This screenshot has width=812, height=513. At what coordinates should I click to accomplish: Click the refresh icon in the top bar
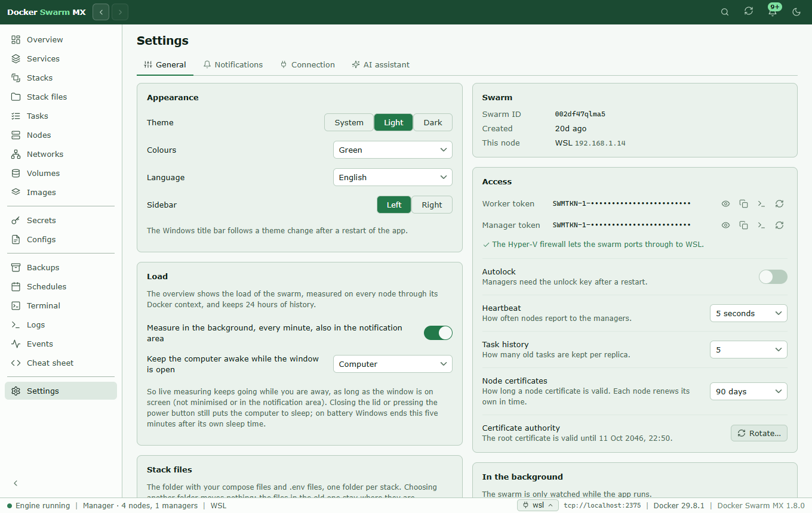(x=749, y=12)
